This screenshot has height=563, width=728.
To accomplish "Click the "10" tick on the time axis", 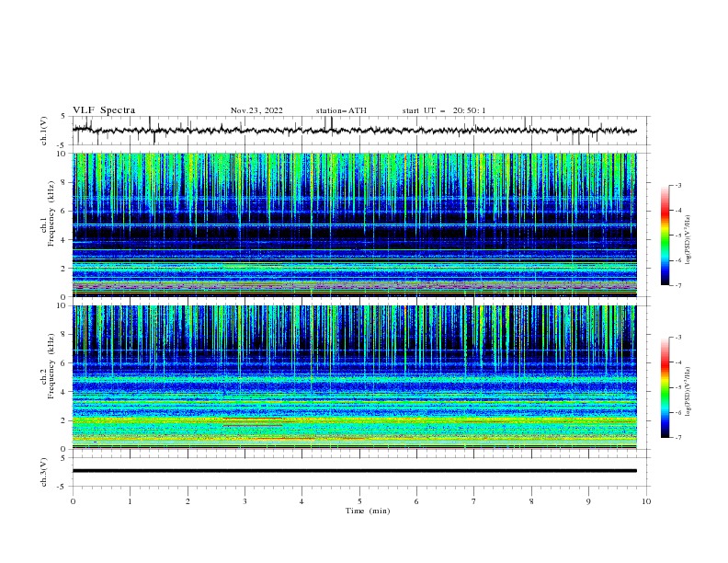I will [x=646, y=501].
